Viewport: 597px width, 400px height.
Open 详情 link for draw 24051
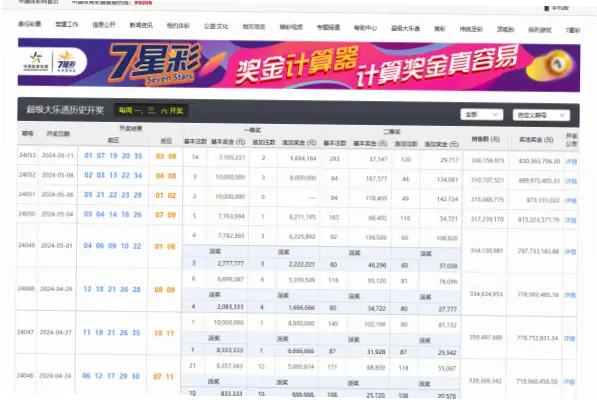tap(571, 201)
